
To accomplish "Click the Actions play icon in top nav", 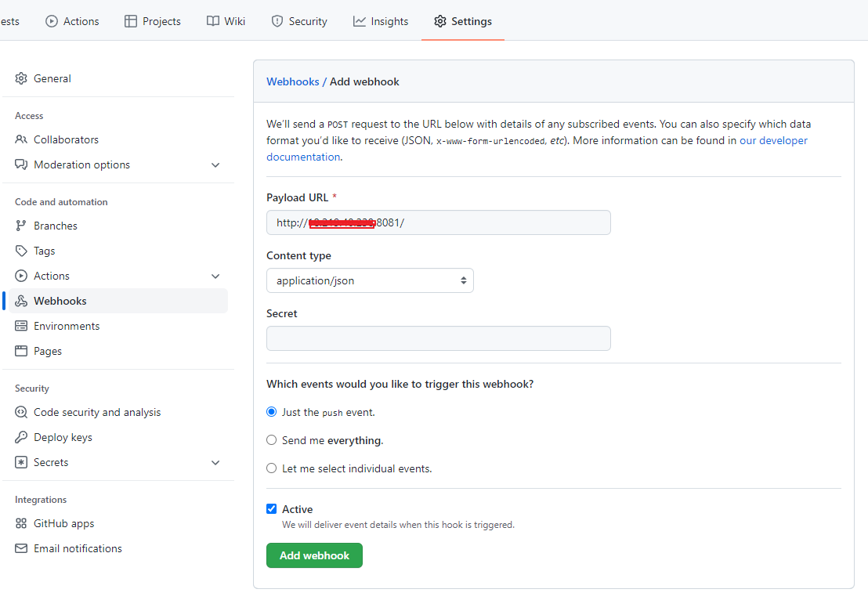I will tap(52, 22).
